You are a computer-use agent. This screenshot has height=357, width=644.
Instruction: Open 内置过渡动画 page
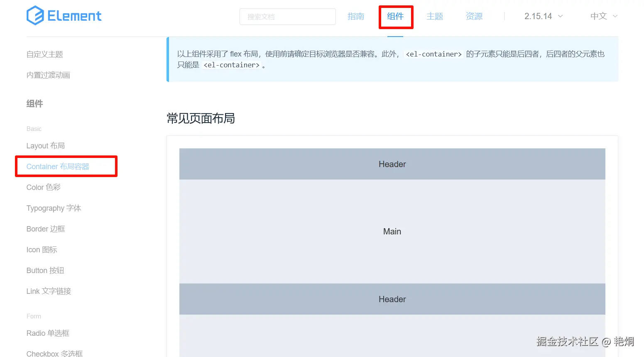[48, 75]
